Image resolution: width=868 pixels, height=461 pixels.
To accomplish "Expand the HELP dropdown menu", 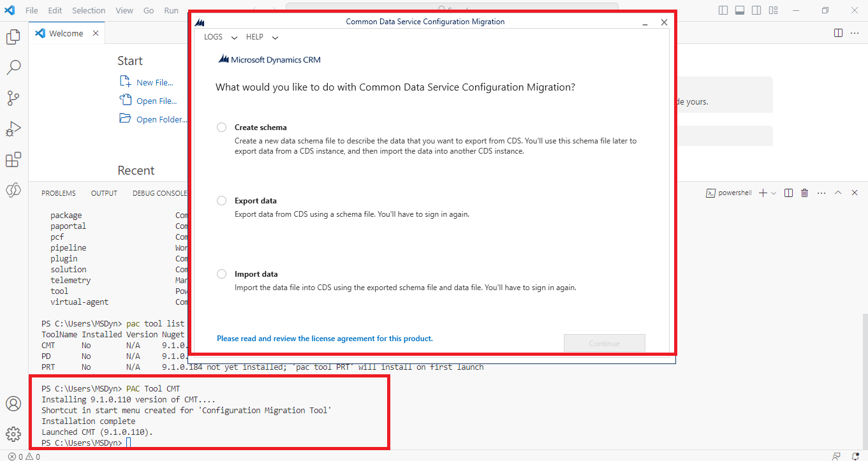I will point(262,37).
